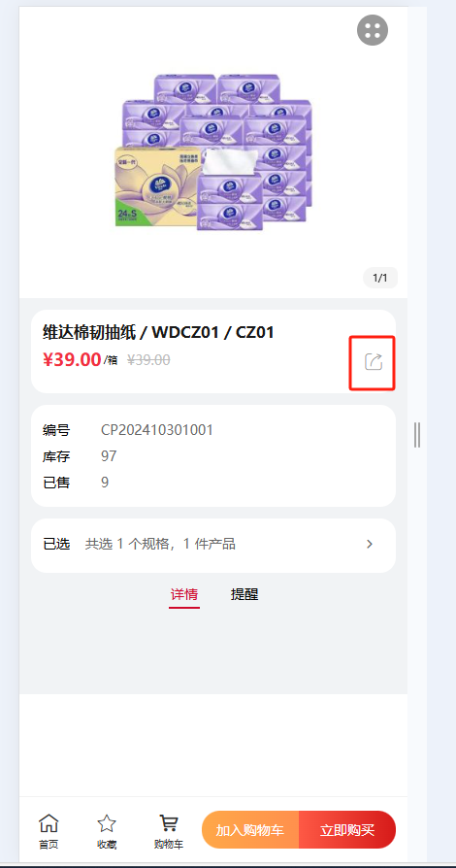Tap the share icon beside the price
Image resolution: width=456 pixels, height=868 pixels.
[374, 362]
